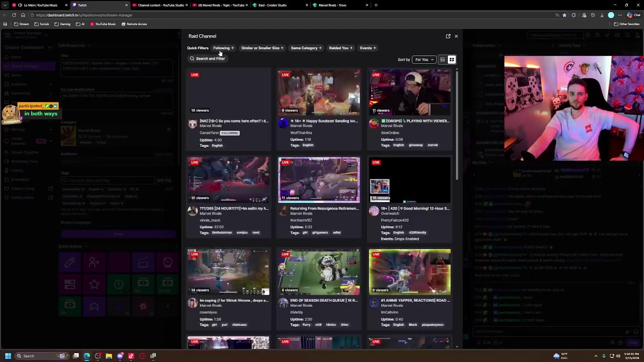Screen dimensions: 644x362
Task: Open WolfThaHitta's stream thumbnail
Action: [319, 93]
